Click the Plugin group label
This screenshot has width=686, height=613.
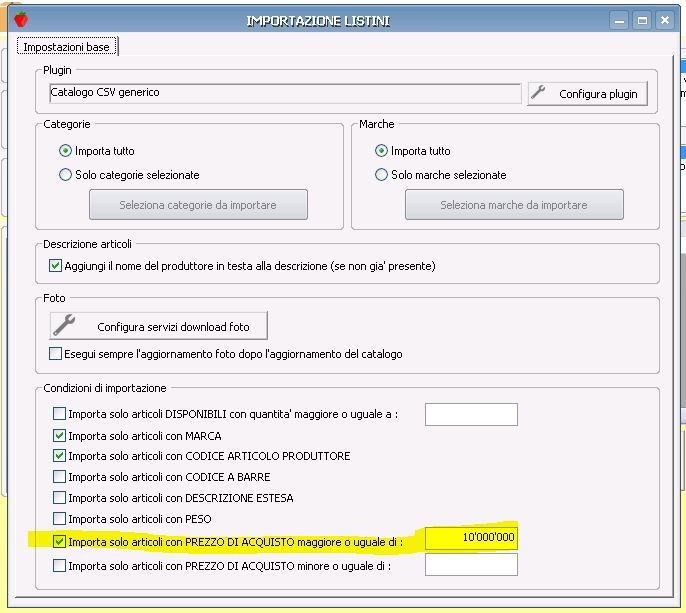(57, 70)
